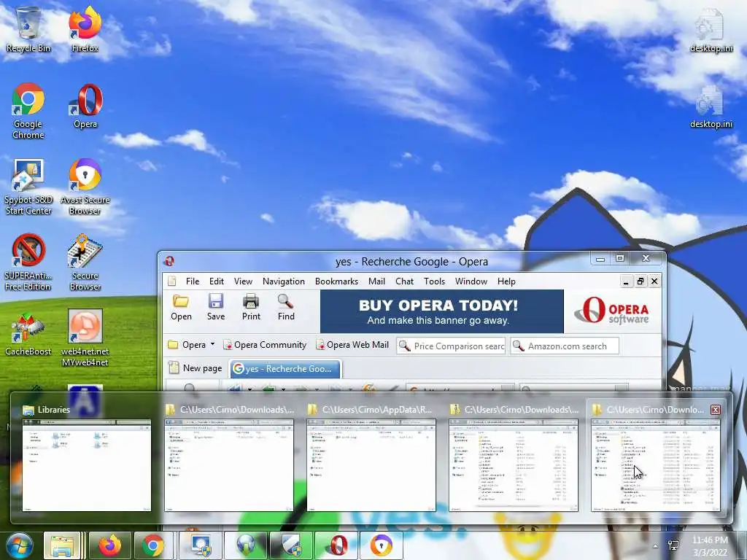747x560 pixels.
Task: Click the globe download taskbar icon
Action: [246, 545]
